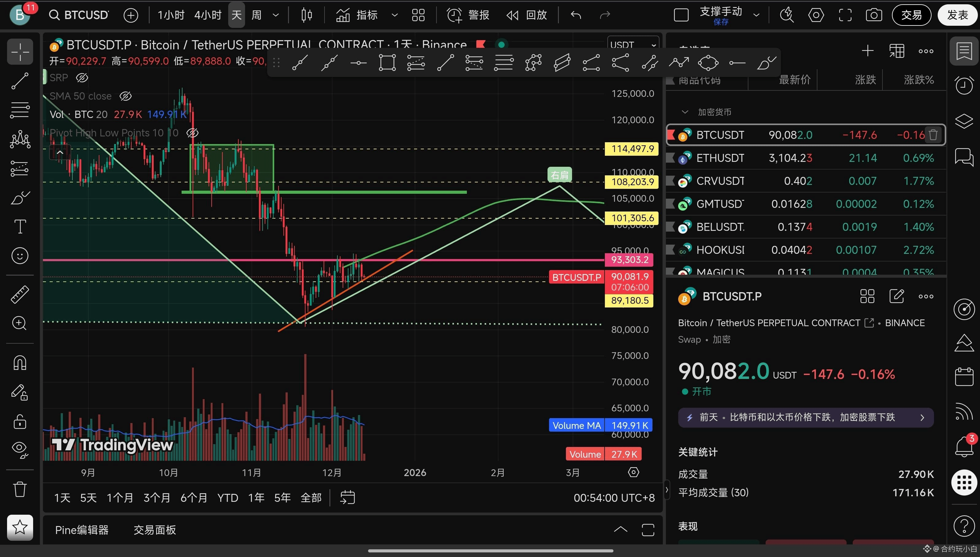Open the Pine编辑器 tab
980x557 pixels.
click(x=82, y=530)
